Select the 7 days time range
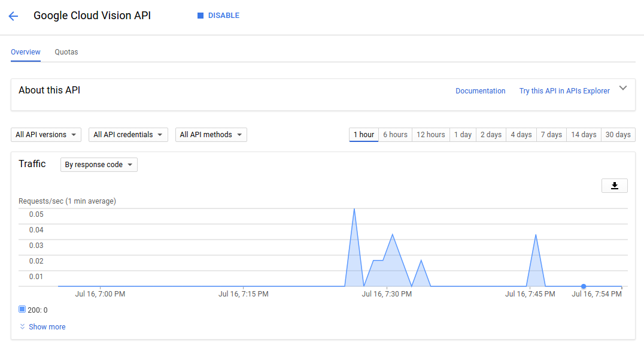The width and height of the screenshot is (644, 351). (551, 135)
